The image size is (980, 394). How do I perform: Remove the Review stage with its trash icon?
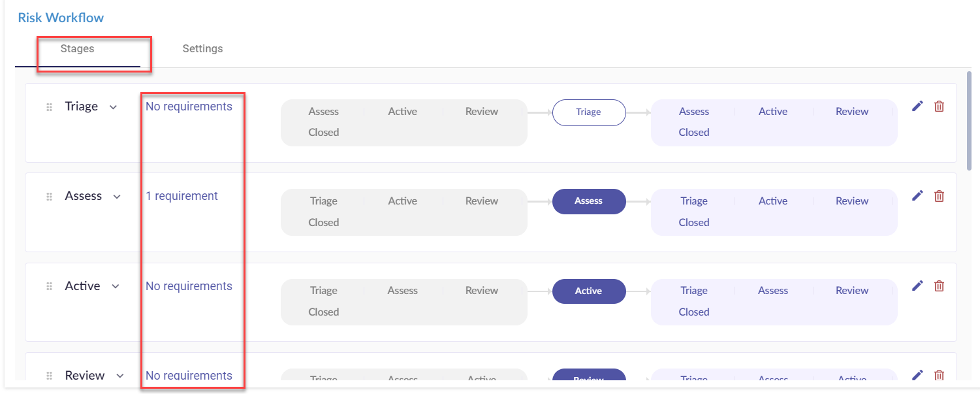click(940, 375)
